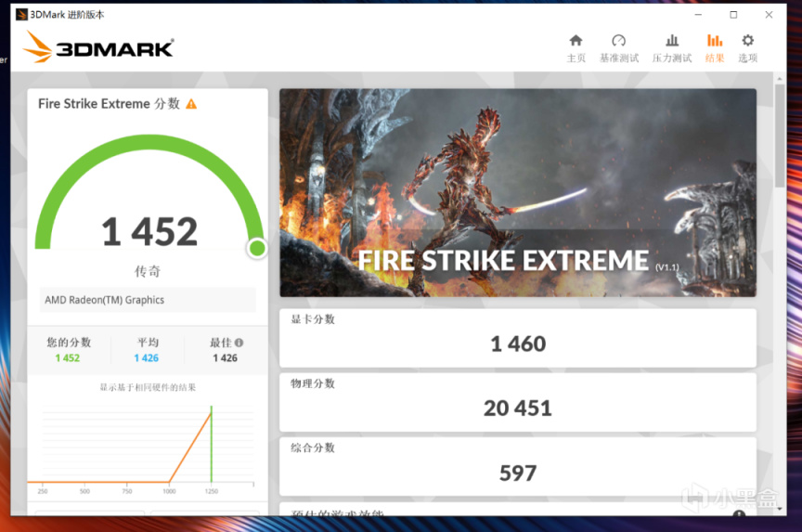Click the Fire Strike Extreme 分数 heading

point(109,104)
